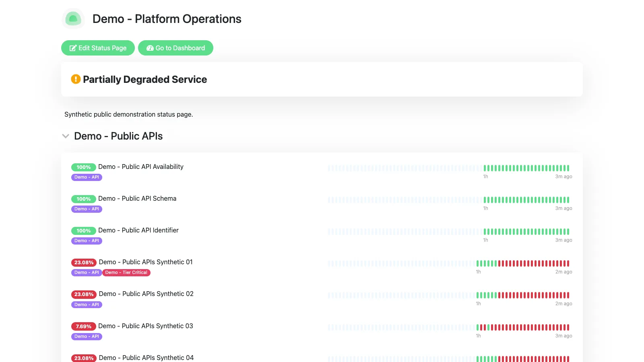The image size is (644, 362).
Task: Click the gauge icon in Go to Dashboard
Action: tap(150, 48)
